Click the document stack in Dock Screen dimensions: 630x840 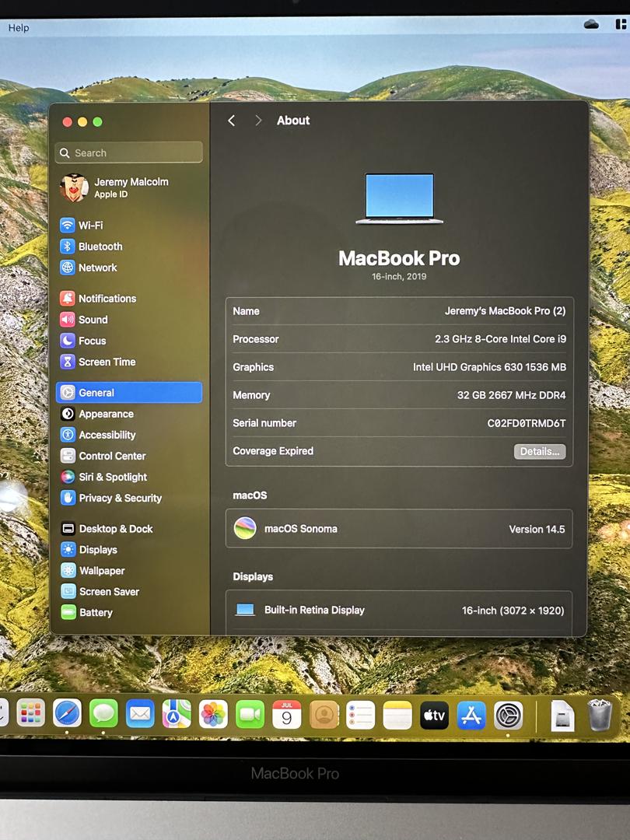(x=562, y=716)
